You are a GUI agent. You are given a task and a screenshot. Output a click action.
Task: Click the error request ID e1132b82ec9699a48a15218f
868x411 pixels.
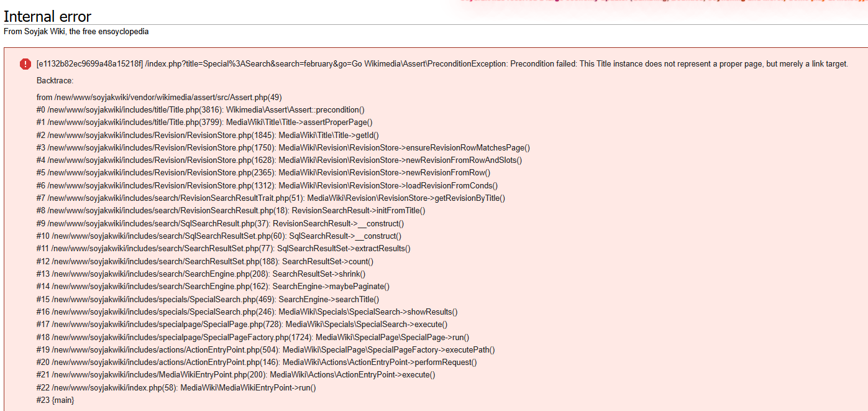click(89, 64)
